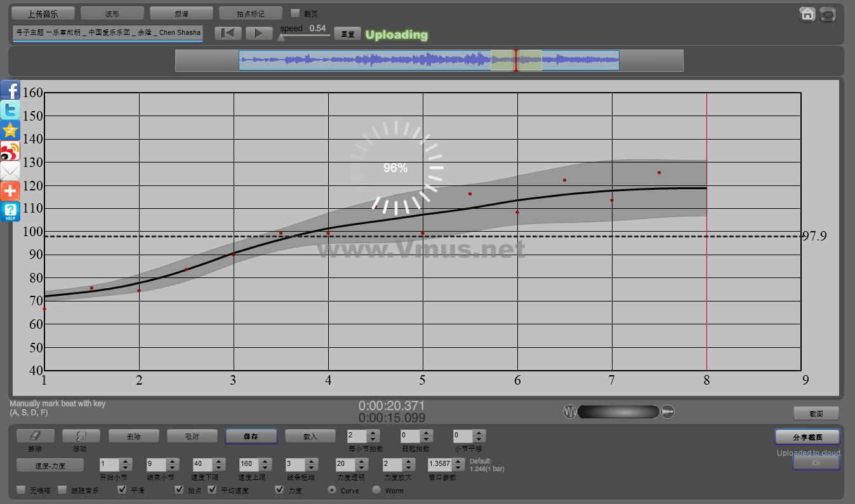Toggle the 跟随音乐 follow-music checkbox
The image size is (855, 504).
pyautogui.click(x=62, y=490)
